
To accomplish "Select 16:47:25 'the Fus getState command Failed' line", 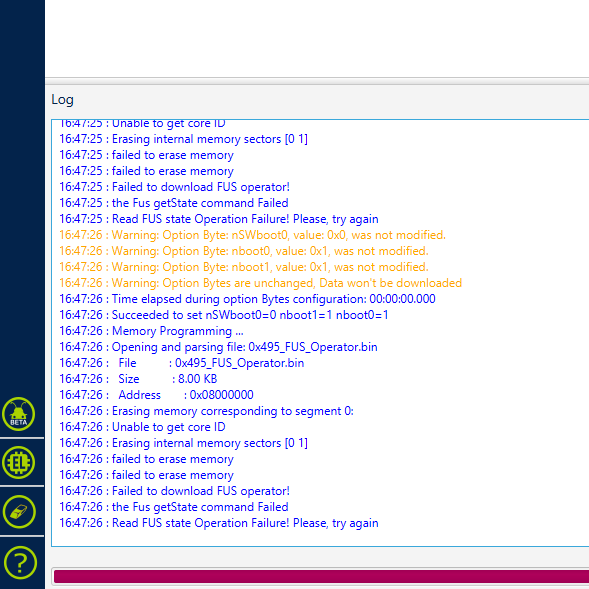I will tap(174, 203).
